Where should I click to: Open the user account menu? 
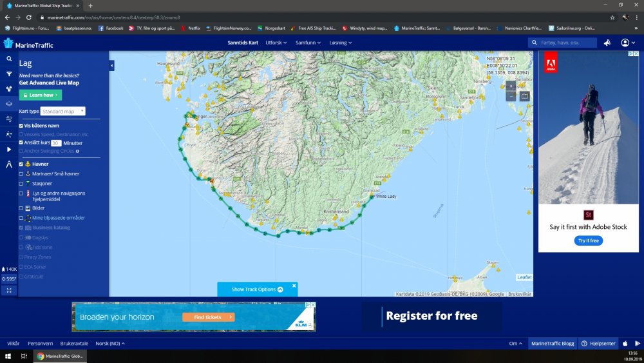point(627,43)
